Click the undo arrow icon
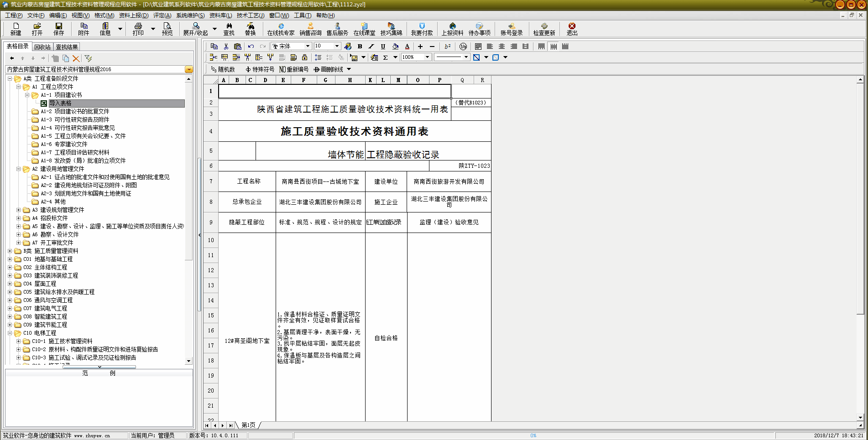The width and height of the screenshot is (868, 440). [251, 47]
